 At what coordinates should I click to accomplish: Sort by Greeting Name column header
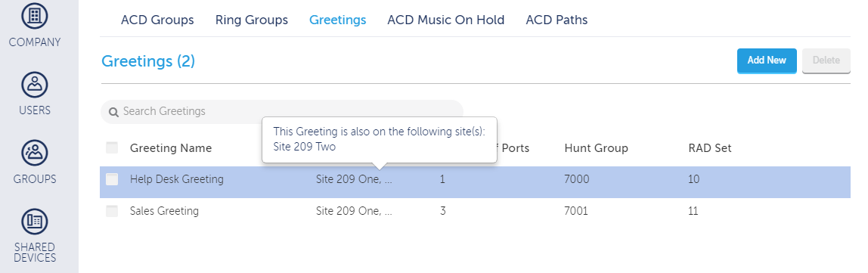pos(171,148)
